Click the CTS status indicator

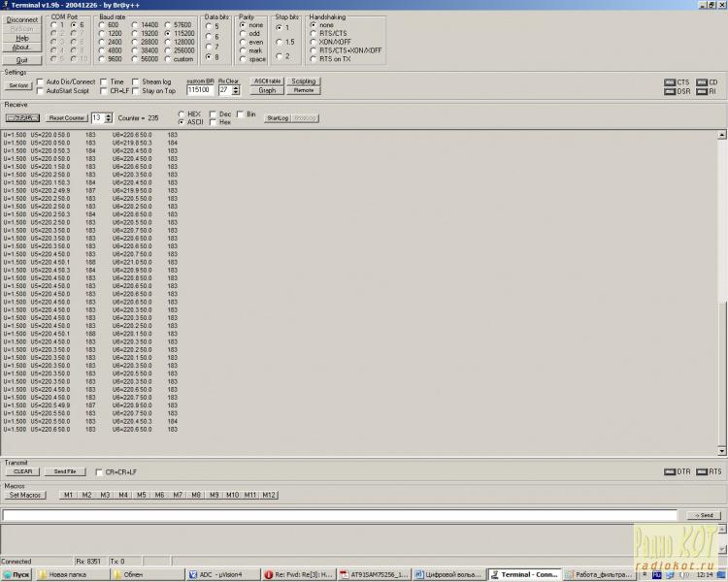click(x=670, y=82)
